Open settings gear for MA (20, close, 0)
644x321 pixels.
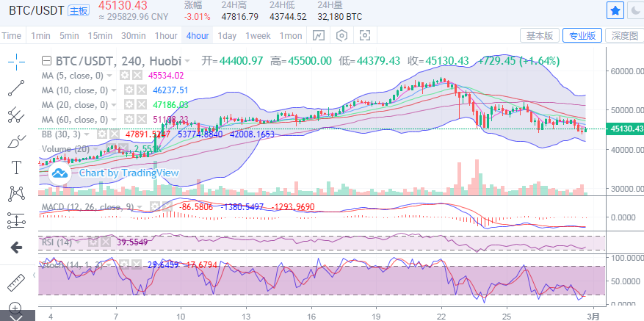(129, 105)
